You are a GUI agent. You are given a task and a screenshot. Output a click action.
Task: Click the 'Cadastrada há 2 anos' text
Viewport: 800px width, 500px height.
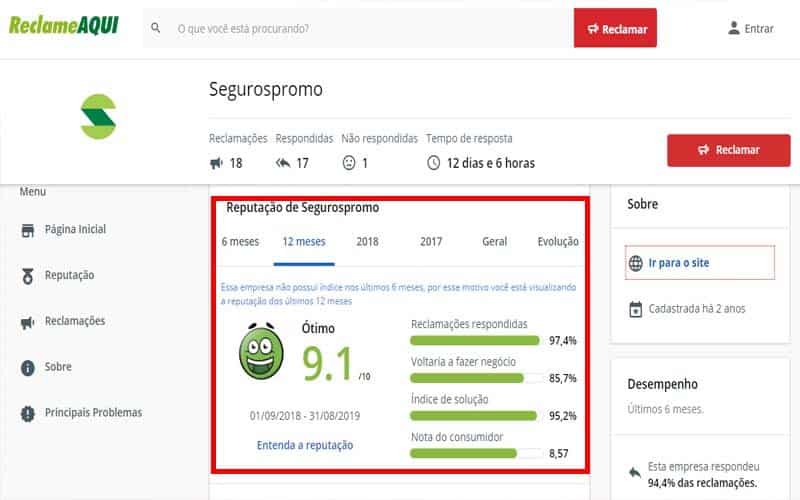pos(697,309)
